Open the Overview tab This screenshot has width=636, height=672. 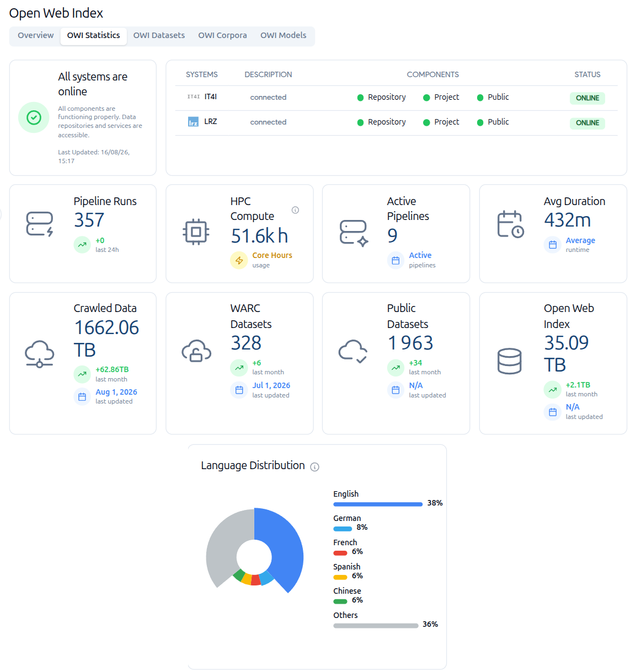tap(35, 35)
